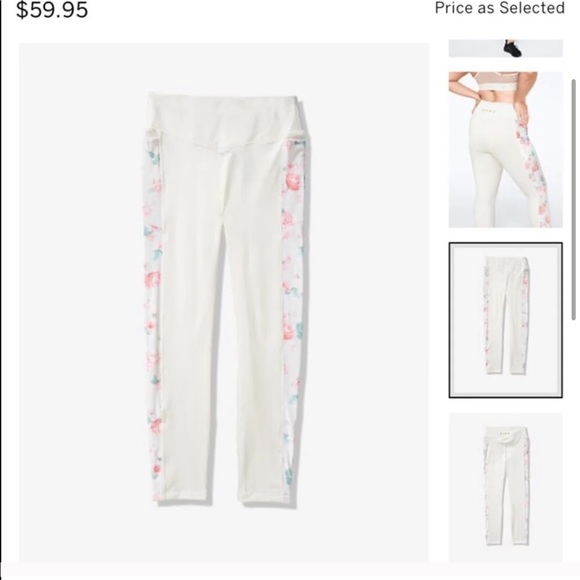Select the highlighted front flat-lay leggings thumbnail
Image resolution: width=580 pixels, height=580 pixels.
(x=506, y=320)
